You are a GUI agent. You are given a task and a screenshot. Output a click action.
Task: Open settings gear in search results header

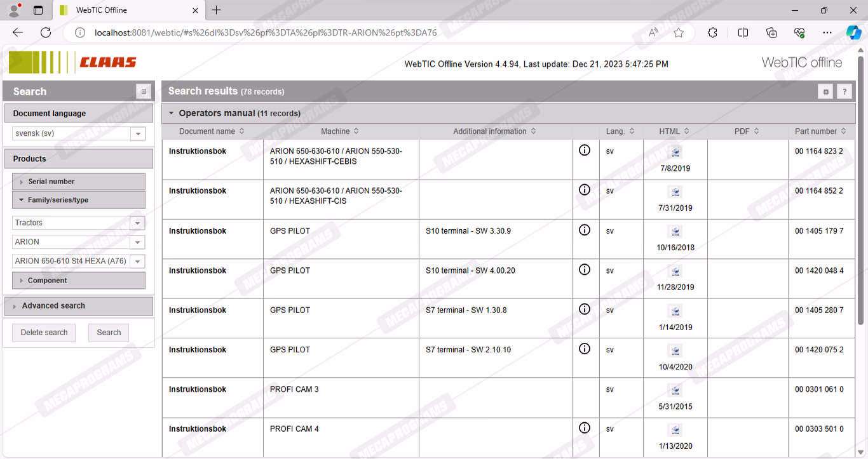tap(825, 92)
